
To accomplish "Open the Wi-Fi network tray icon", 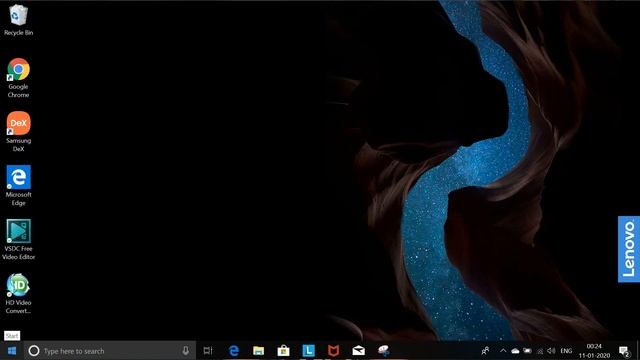I will [540, 351].
